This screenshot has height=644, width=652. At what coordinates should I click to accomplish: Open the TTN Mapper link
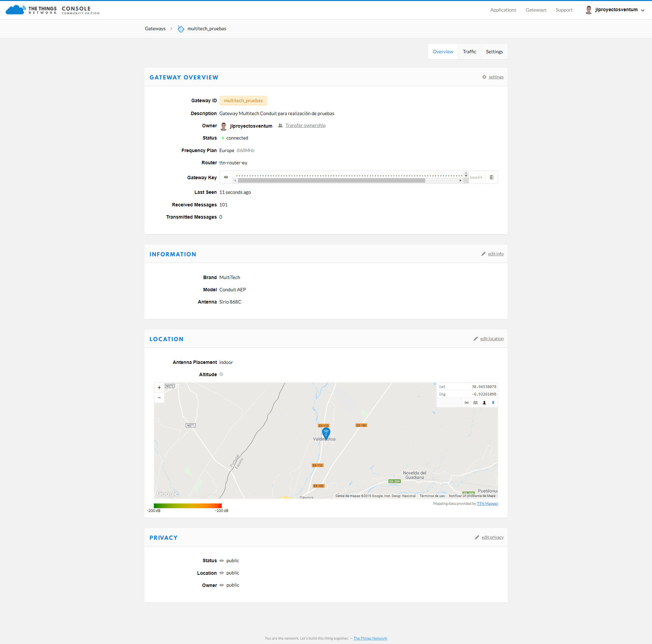pyautogui.click(x=487, y=504)
